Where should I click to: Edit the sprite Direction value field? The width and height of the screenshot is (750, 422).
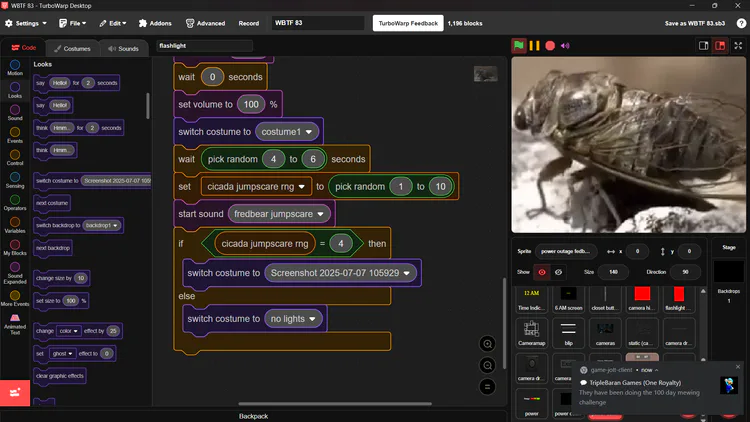coord(685,272)
